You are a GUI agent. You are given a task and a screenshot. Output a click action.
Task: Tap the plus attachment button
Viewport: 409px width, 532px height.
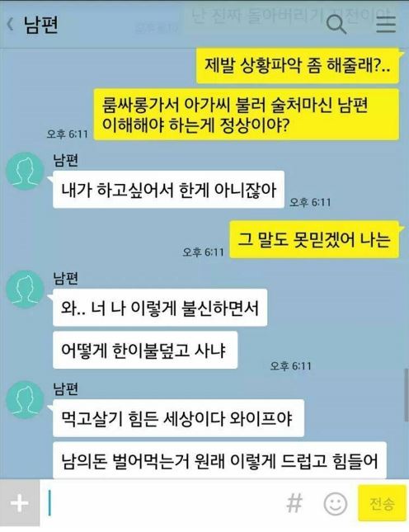20,503
